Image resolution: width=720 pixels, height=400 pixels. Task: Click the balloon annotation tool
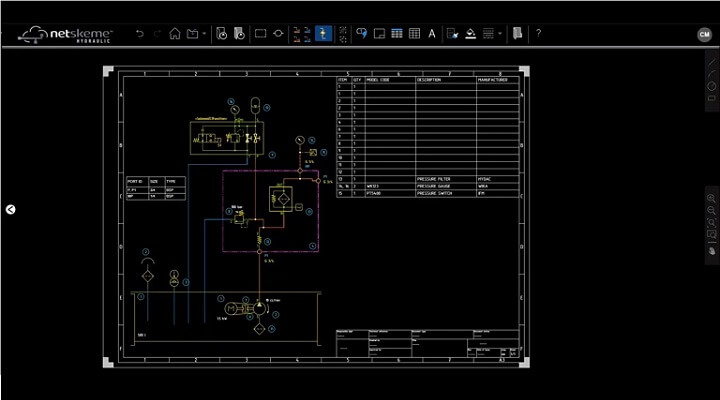tap(362, 34)
